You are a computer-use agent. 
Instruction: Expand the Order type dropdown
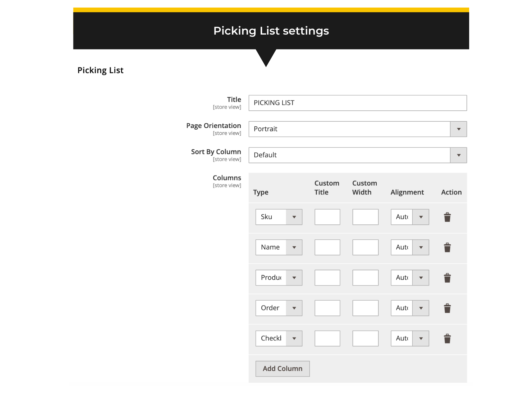coord(294,308)
